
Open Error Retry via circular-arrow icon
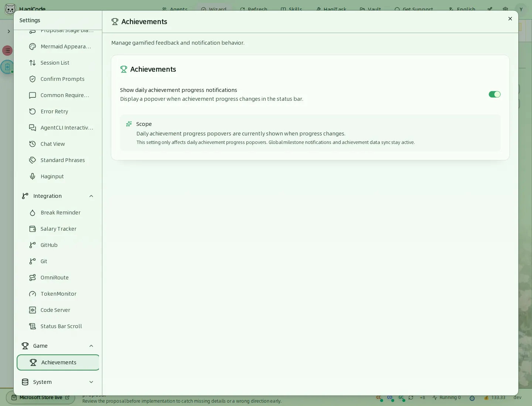point(33,111)
